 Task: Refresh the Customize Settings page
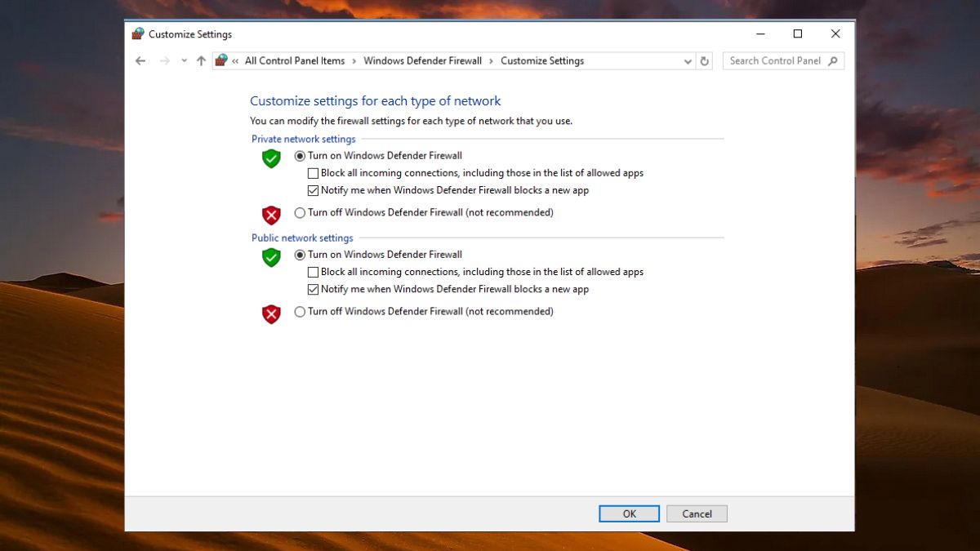(x=706, y=61)
